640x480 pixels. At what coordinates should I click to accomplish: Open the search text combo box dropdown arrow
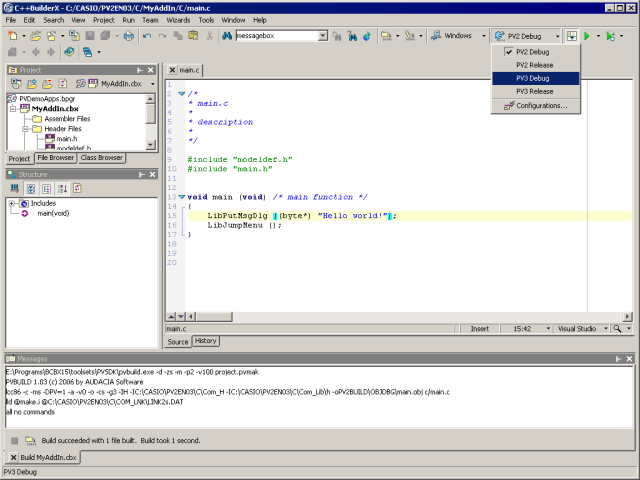(322, 36)
